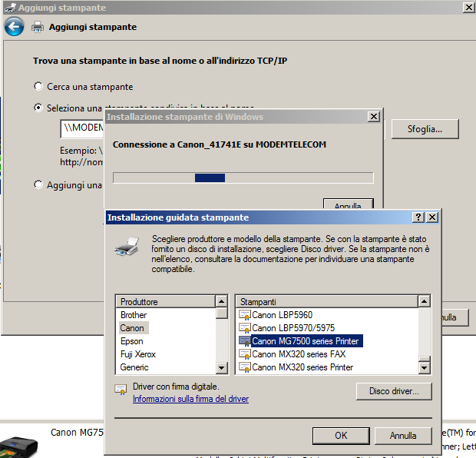Screen dimensions: 476x458
Task: Click the shared printer name input field
Action: (x=82, y=129)
